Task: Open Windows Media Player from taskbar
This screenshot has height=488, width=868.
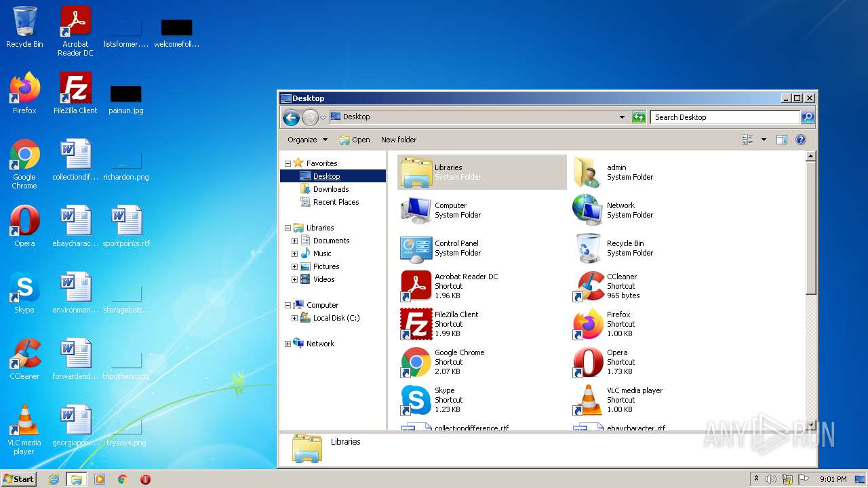Action: pyautogui.click(x=100, y=479)
